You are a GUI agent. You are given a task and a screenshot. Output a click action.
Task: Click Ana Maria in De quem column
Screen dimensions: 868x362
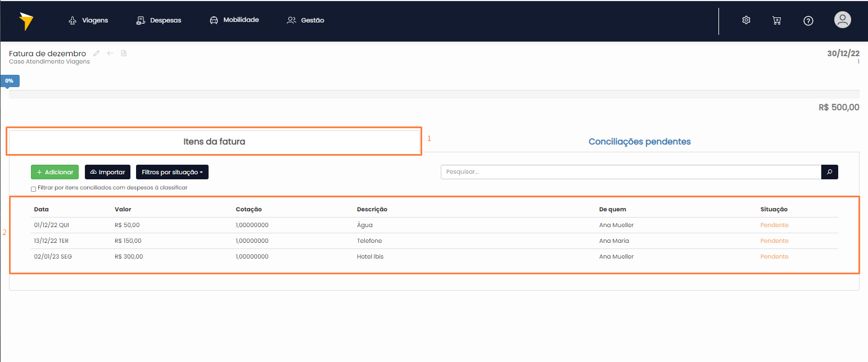(x=614, y=241)
